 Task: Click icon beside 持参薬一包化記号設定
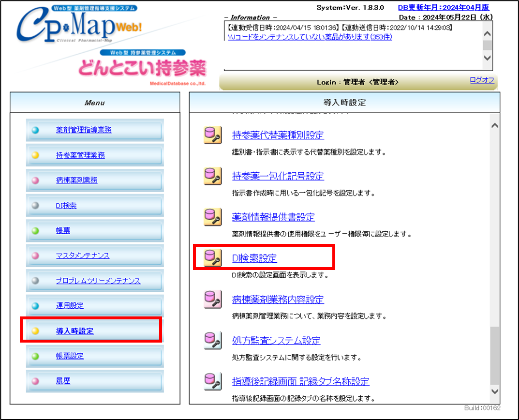212,177
